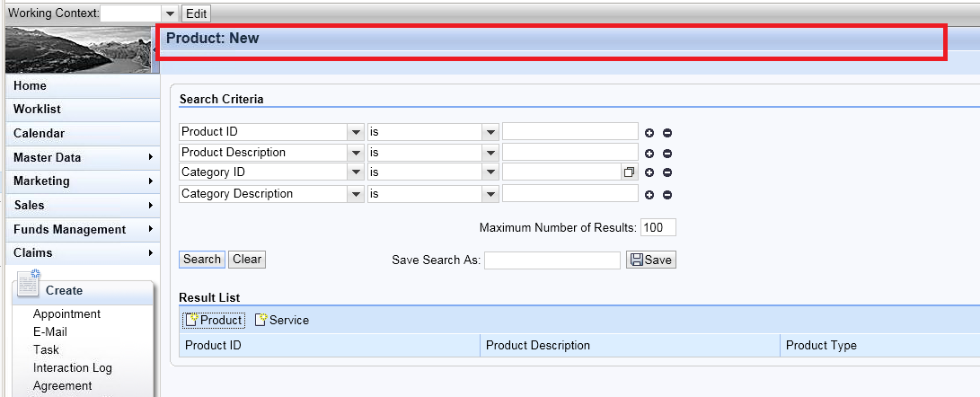This screenshot has height=397, width=980.
Task: Click the Search button
Action: (x=202, y=260)
